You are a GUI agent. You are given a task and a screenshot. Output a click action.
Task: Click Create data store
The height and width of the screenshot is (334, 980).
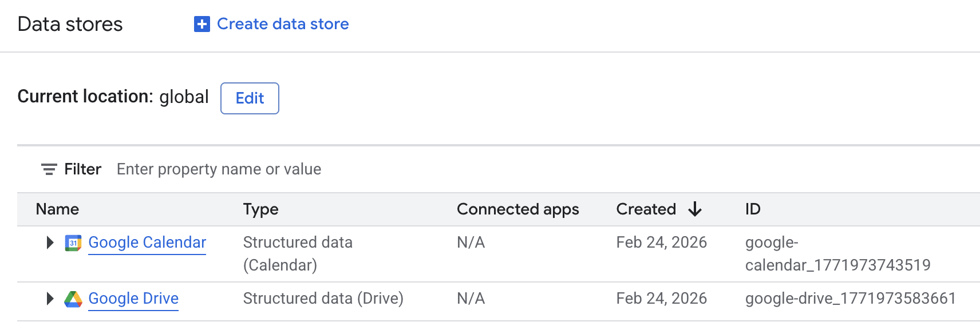[x=282, y=24]
